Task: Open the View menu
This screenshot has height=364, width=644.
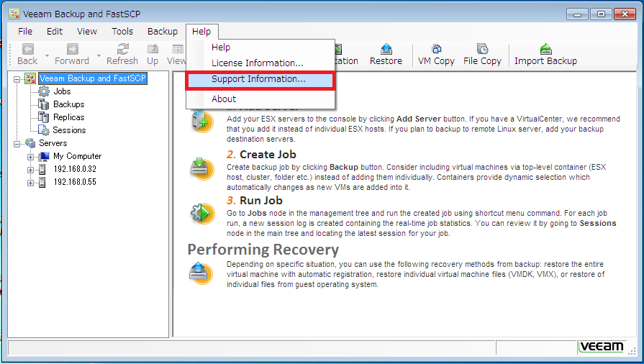Action: (x=87, y=31)
